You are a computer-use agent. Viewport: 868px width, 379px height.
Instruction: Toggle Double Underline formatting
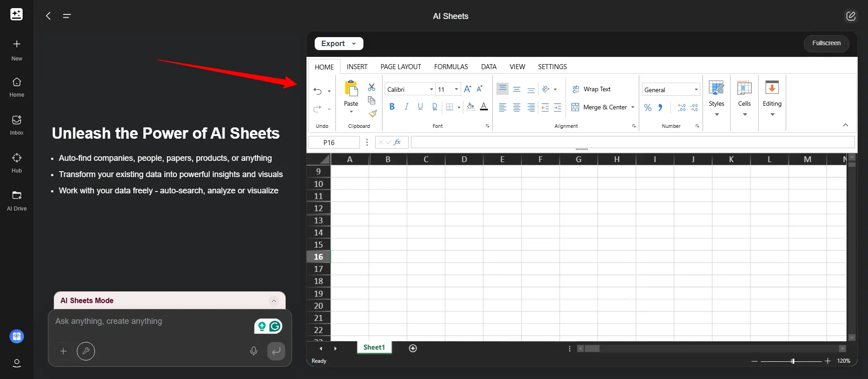434,107
